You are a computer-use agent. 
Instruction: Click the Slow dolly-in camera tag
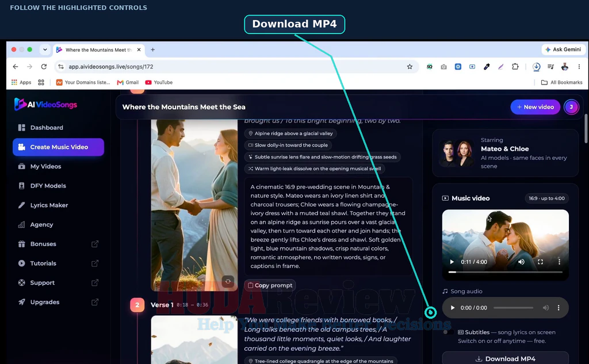coord(288,145)
